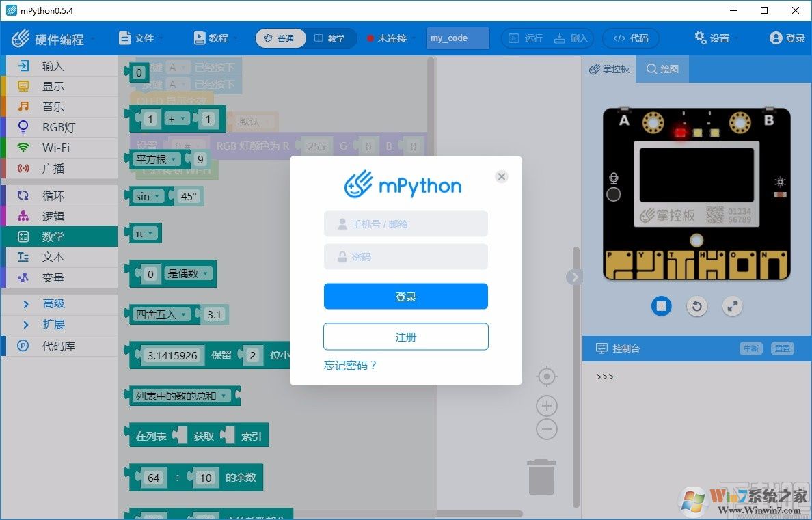Click the 手机号/邮箱 input field

click(405, 223)
